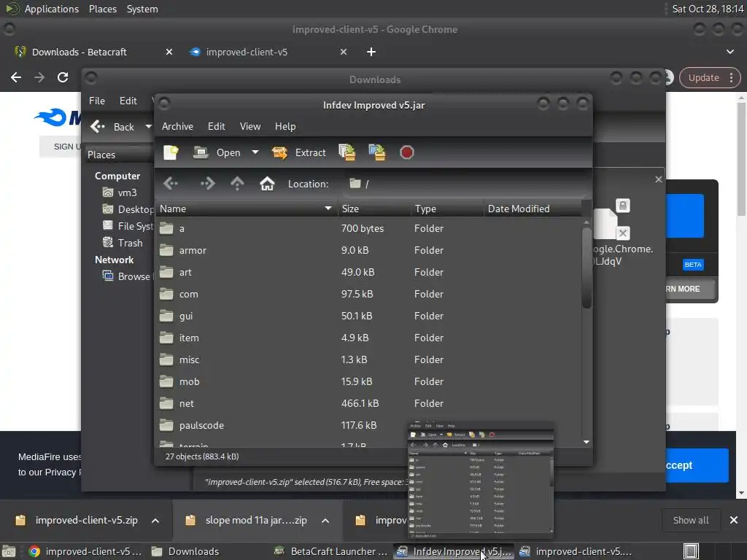Go to next location in archive

[x=207, y=183]
